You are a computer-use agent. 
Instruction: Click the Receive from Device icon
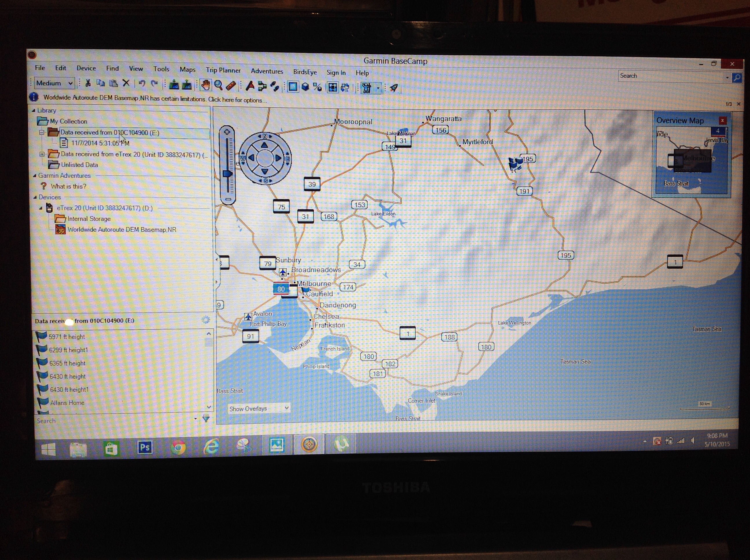coord(187,85)
